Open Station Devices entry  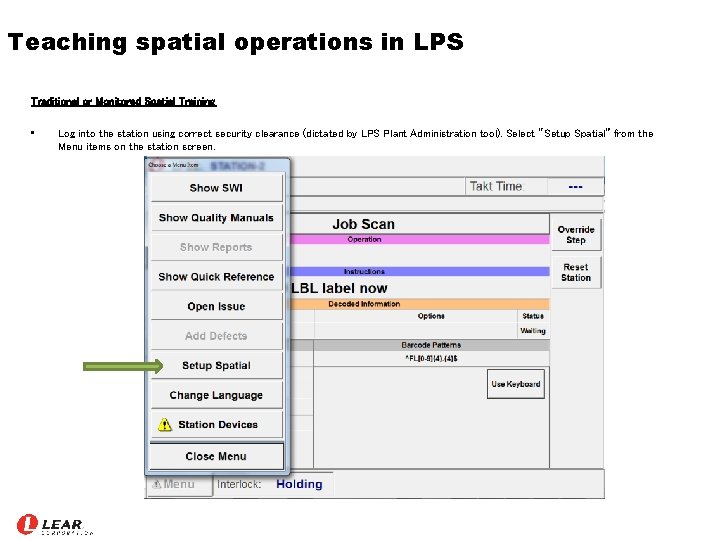216,424
